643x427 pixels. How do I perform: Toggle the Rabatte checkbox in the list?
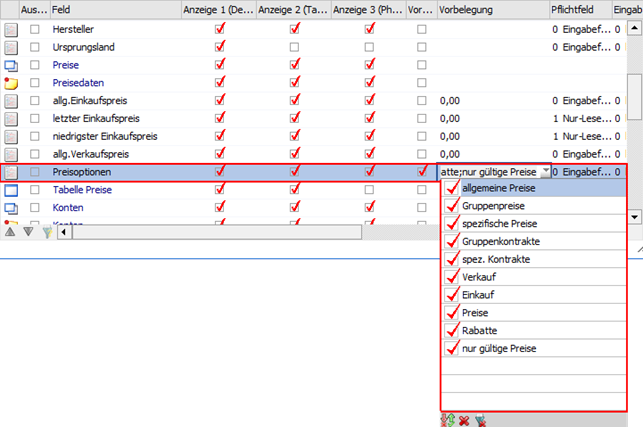(454, 330)
